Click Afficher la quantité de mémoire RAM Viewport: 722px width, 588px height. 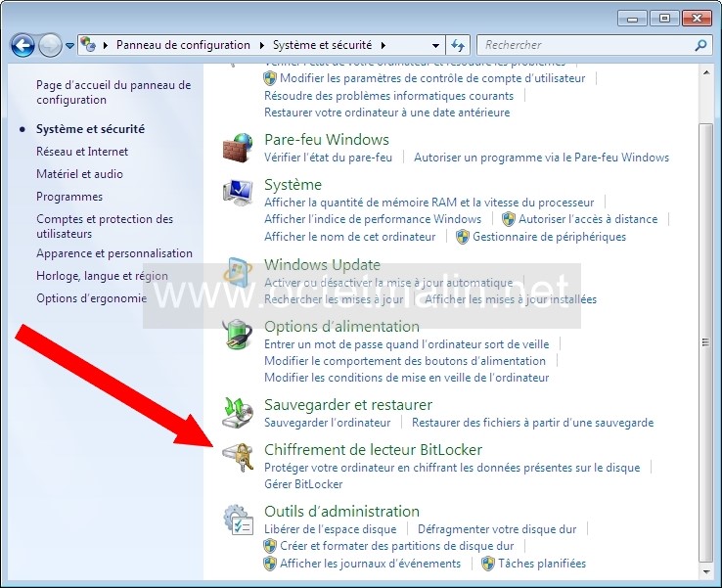tap(429, 203)
